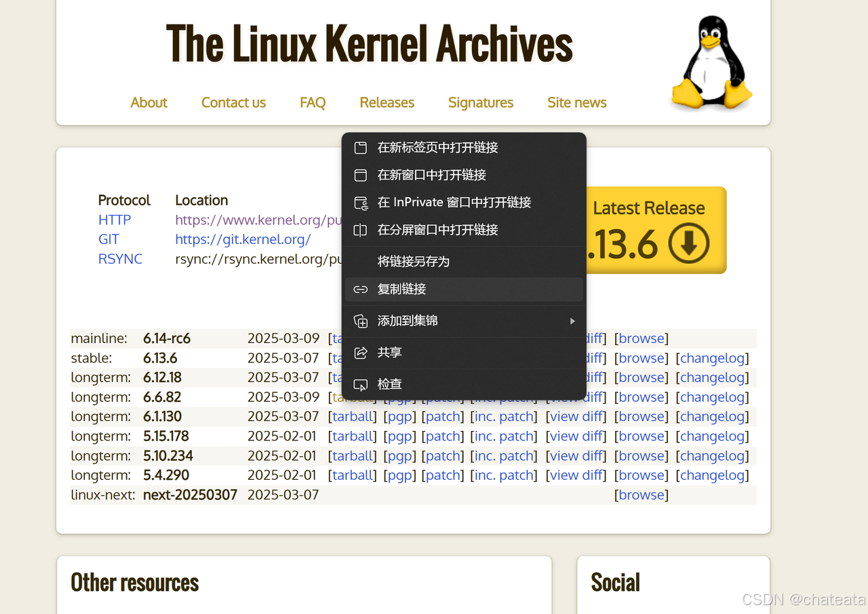Click changelog link for longterm 5.4.290
868x614 pixels.
pyautogui.click(x=713, y=476)
